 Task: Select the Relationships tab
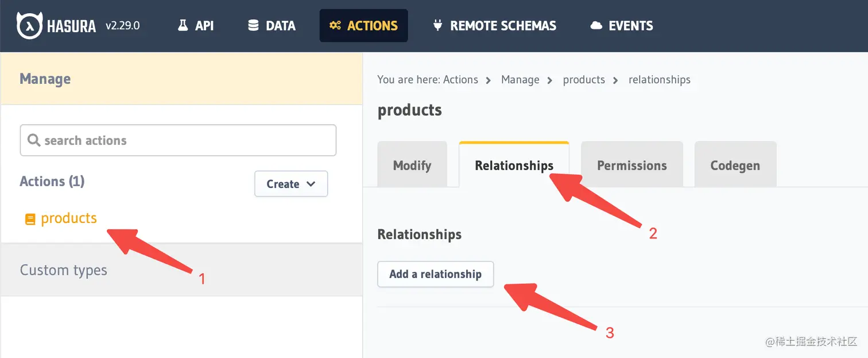514,165
